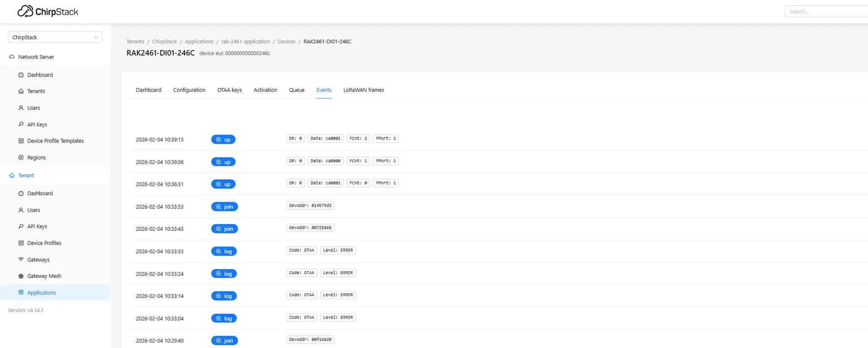Go to Tenants in the breadcrumb

pyautogui.click(x=135, y=42)
